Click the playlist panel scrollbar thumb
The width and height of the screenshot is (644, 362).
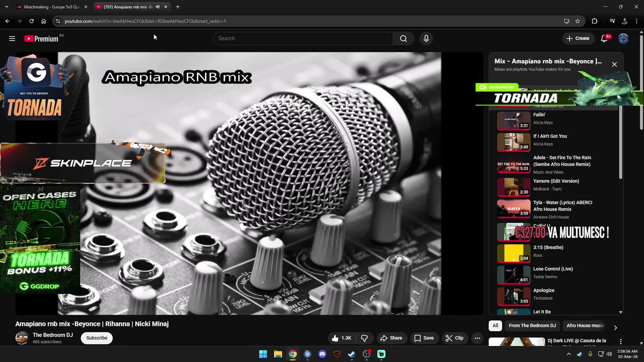tap(620, 141)
